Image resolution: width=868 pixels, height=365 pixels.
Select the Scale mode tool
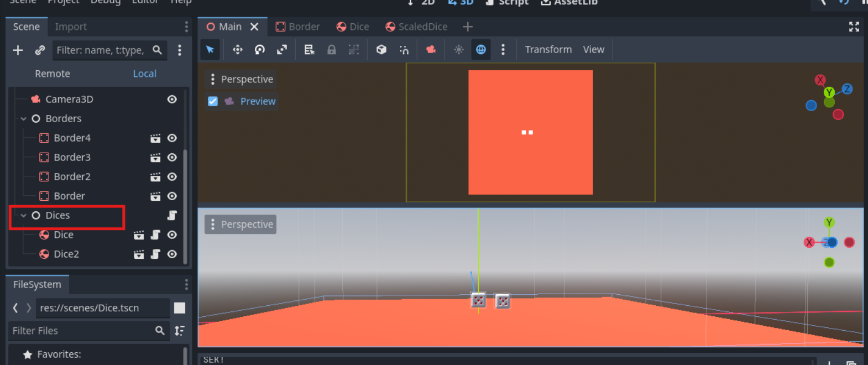click(x=282, y=50)
